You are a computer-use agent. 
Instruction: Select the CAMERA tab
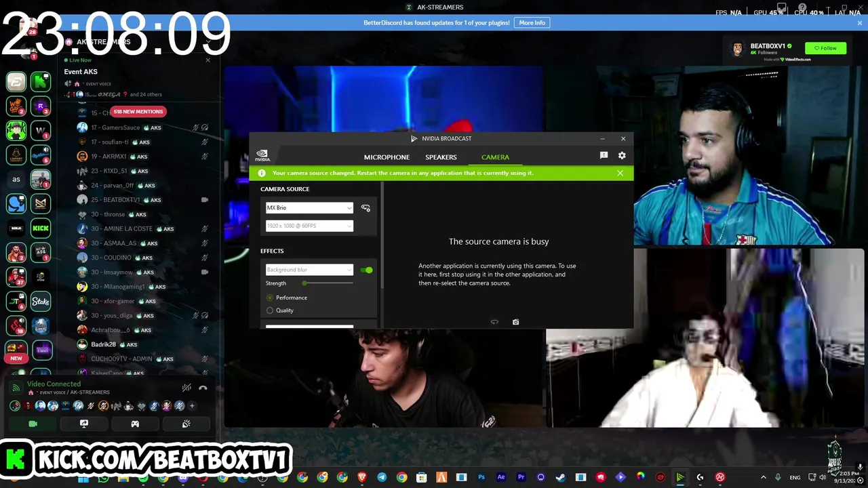pos(495,157)
